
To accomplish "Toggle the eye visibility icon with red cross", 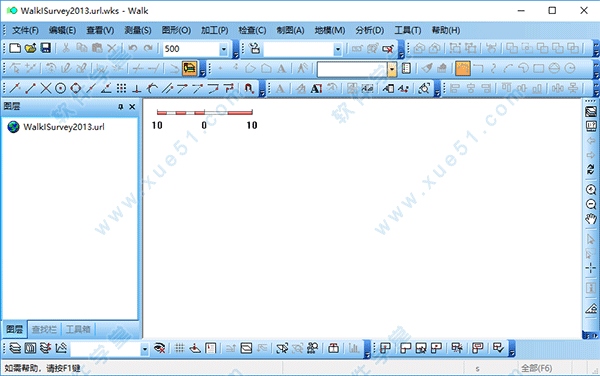I will click(x=159, y=348).
